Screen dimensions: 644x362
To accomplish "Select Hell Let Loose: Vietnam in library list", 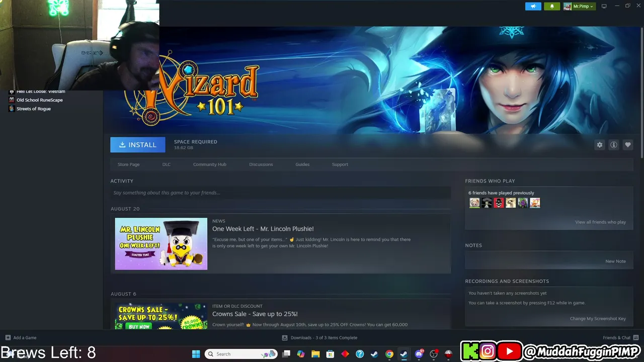I will (x=41, y=92).
